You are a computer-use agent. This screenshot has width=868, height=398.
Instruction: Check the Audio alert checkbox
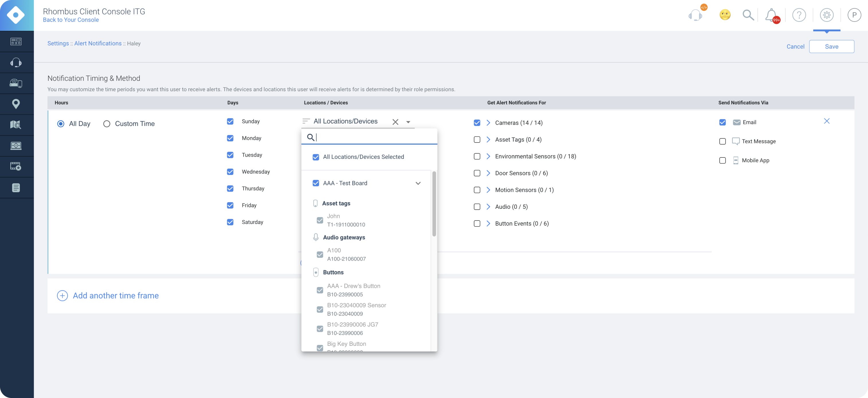pos(477,207)
